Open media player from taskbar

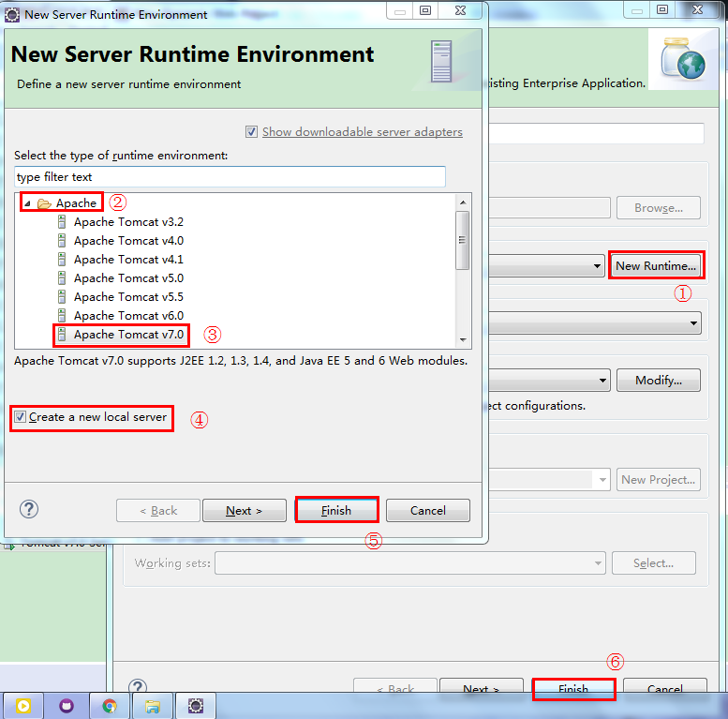click(x=23, y=706)
